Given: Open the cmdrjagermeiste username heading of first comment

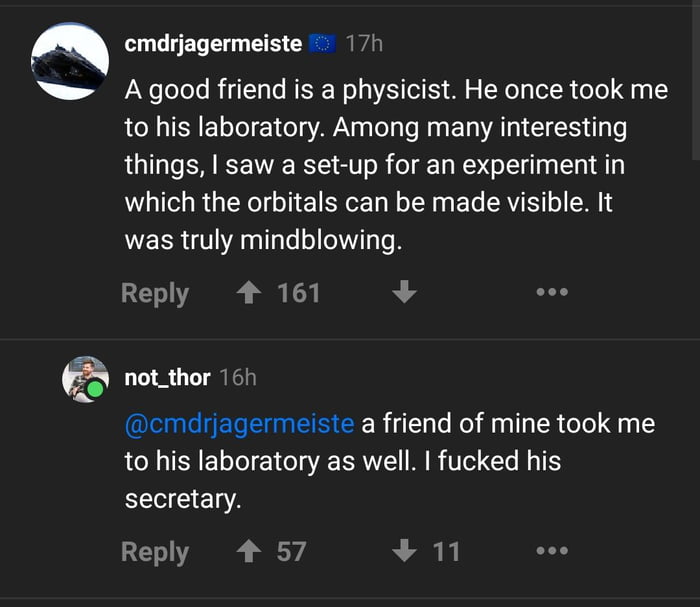Looking at the screenshot, I should [x=213, y=43].
